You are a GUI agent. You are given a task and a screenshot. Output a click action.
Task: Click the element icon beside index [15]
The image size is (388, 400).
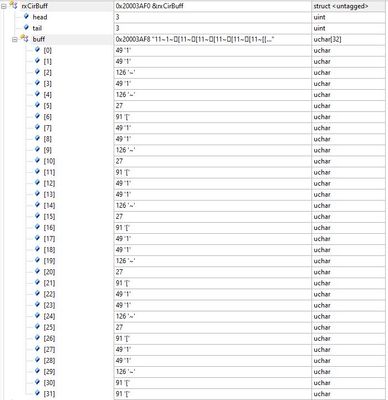37,216
